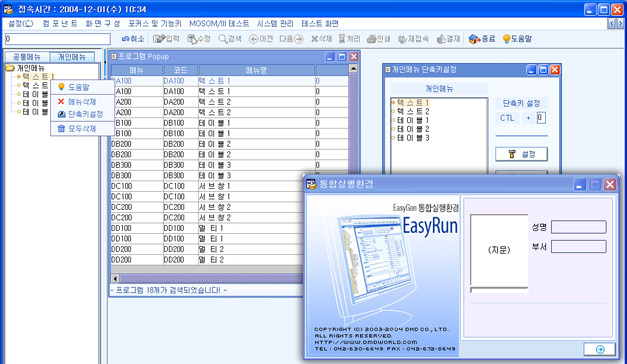Open the MOSOM/III 테스트 menu

click(x=219, y=24)
